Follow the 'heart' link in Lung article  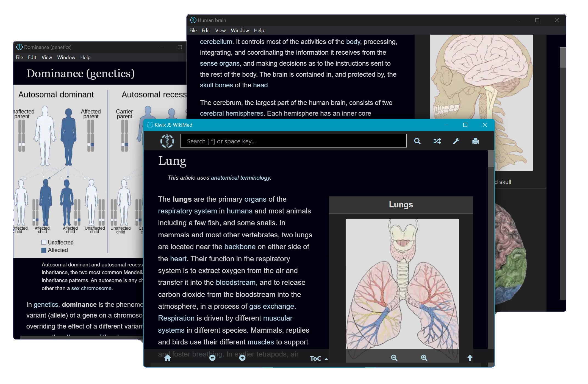click(178, 259)
